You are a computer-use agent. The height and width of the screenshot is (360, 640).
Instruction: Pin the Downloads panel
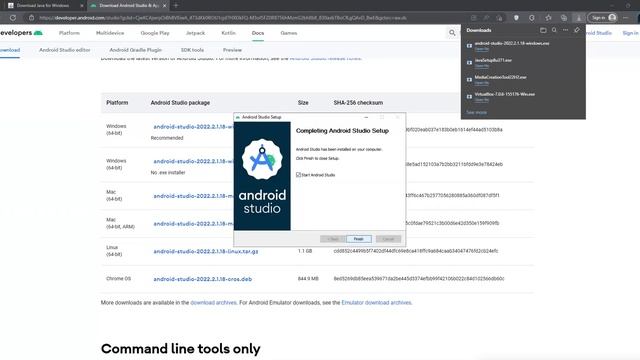577,30
